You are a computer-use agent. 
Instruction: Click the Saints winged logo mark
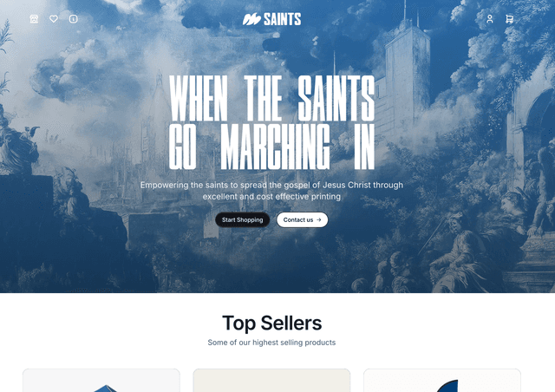pyautogui.click(x=251, y=19)
